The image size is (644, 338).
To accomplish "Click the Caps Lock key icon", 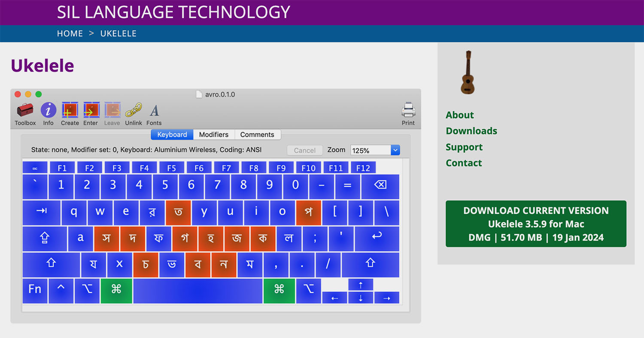I will coord(45,239).
